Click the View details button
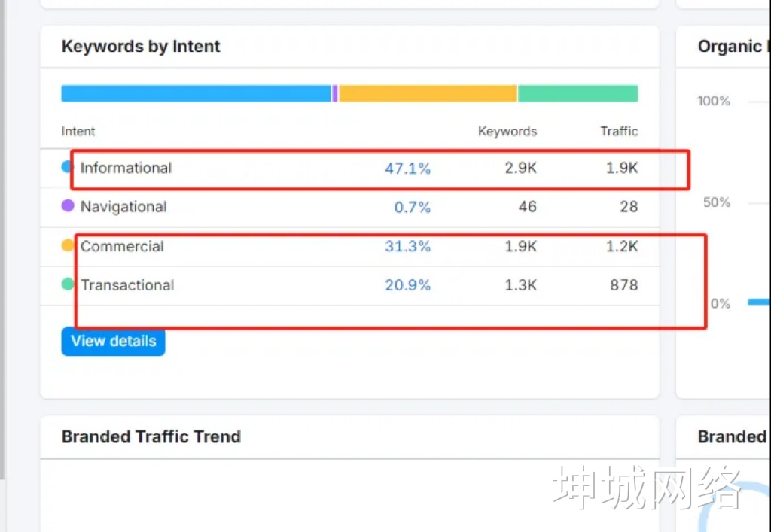The image size is (771, 532). click(x=113, y=341)
